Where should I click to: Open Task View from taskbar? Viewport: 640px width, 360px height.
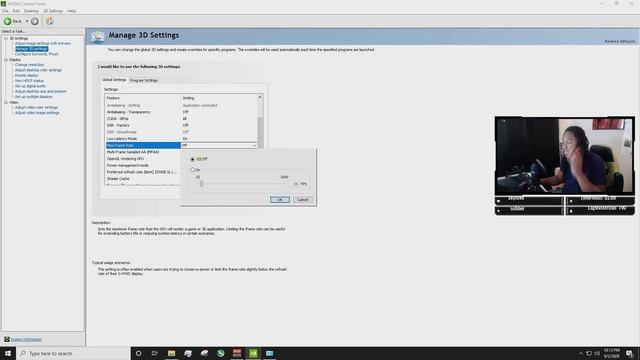[x=155, y=353]
